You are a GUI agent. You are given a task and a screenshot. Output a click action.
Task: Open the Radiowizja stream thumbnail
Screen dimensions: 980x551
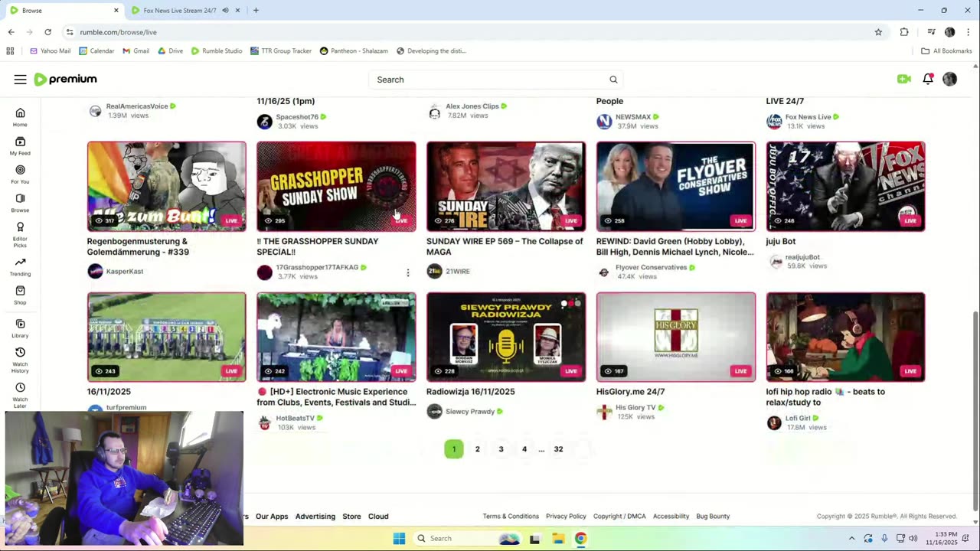[x=506, y=337]
